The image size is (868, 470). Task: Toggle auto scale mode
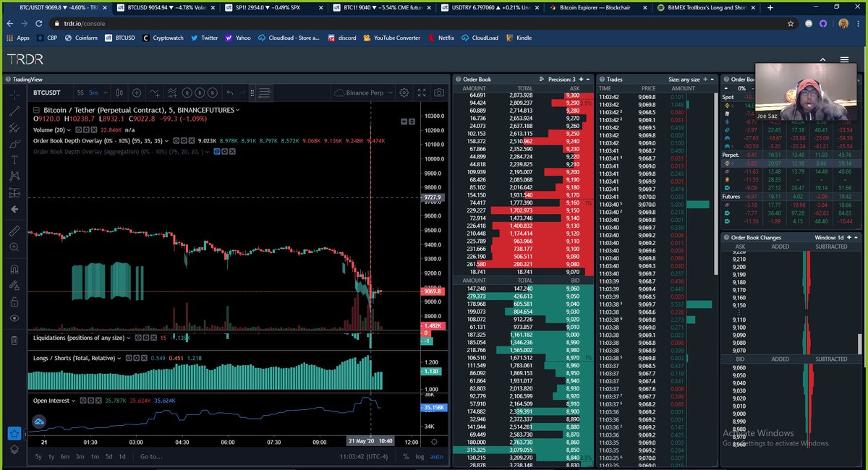coord(436,456)
